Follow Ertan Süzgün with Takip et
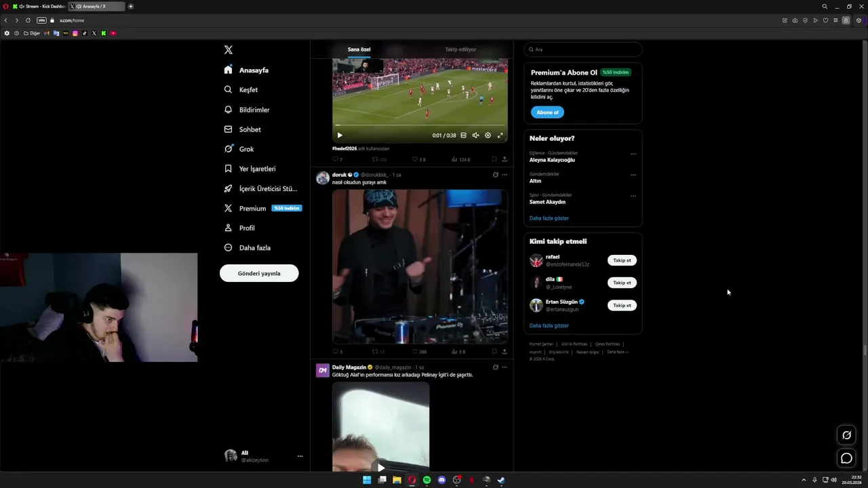This screenshot has height=488, width=868. [622, 305]
